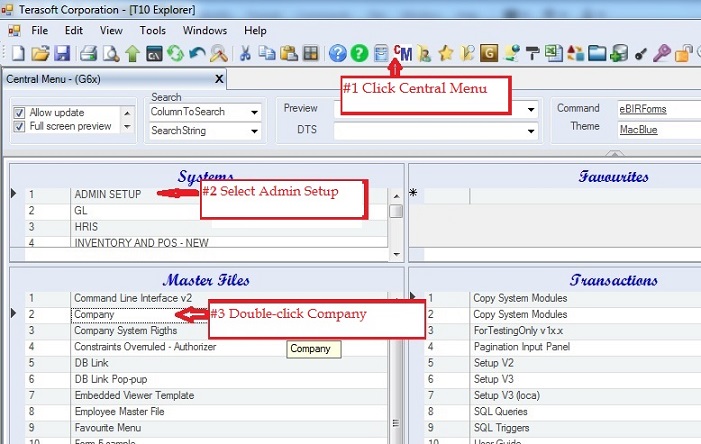Click the Excel spreadsheet export icon

[554, 53]
